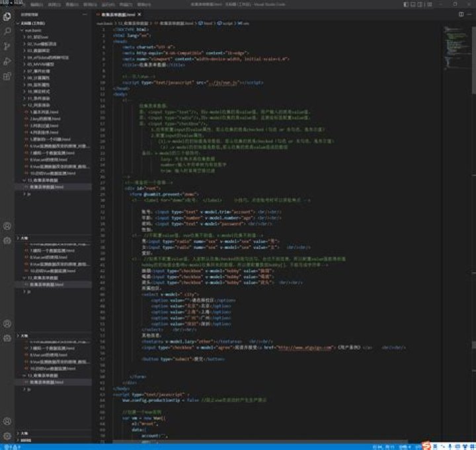Click the script breadcrumb segment
Viewport: 476px width, 450px height.
pos(225,23)
